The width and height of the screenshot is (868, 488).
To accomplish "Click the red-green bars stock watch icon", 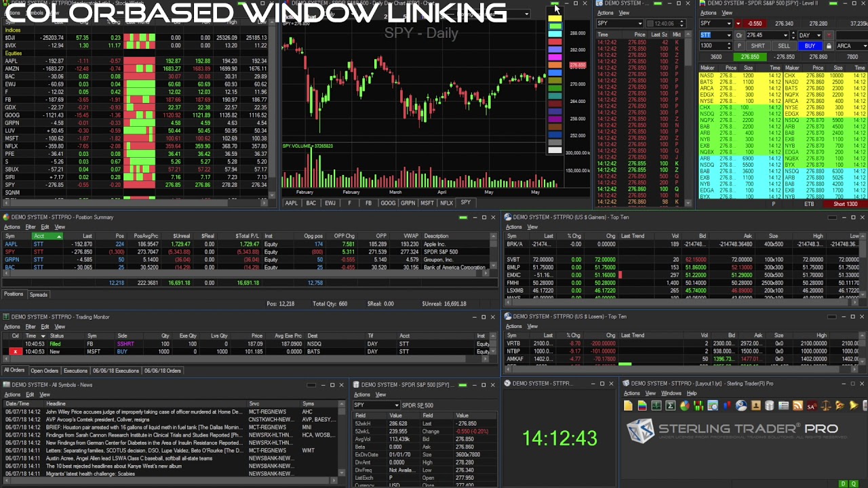I will (x=698, y=405).
